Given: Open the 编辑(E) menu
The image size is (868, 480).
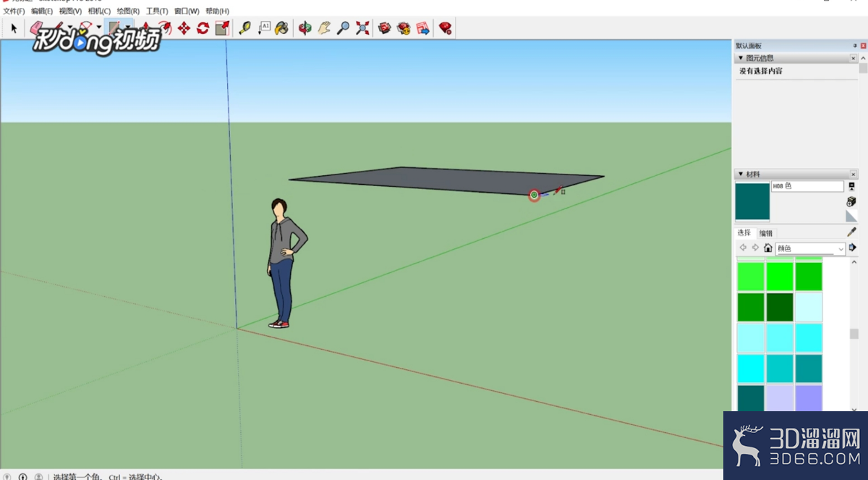Looking at the screenshot, I should [x=41, y=12].
